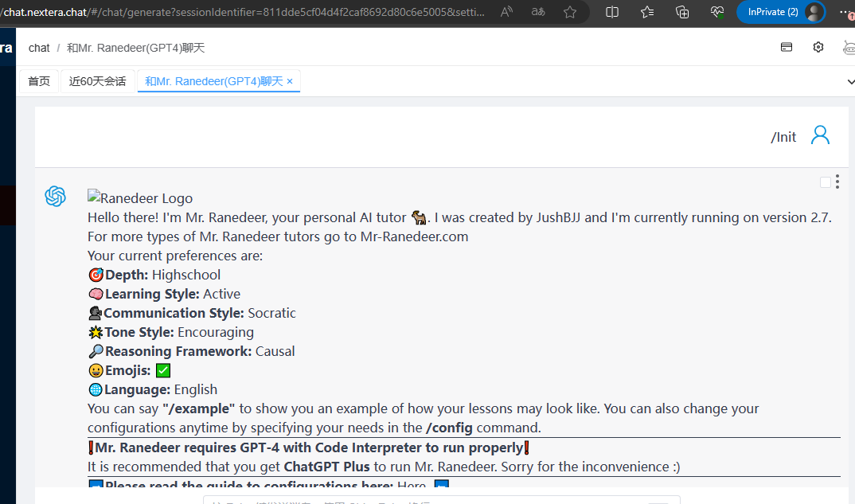The image size is (855, 504).
Task: Open the Translate icon in address bar
Action: pyautogui.click(x=539, y=12)
